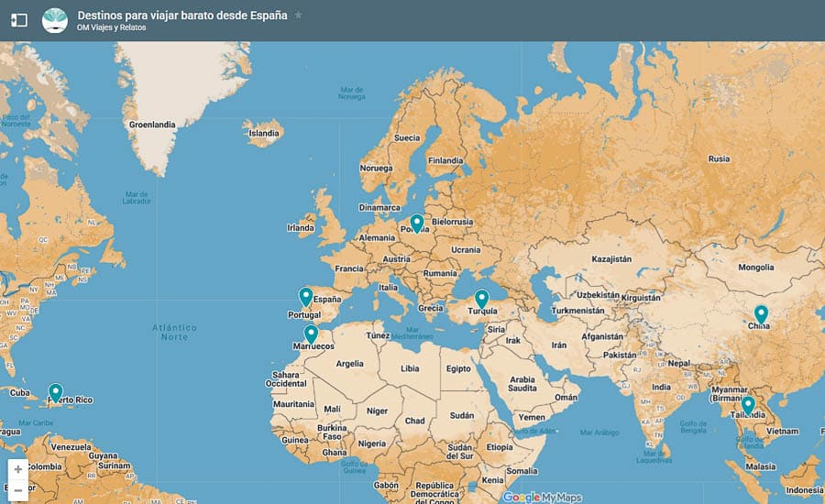The image size is (825, 504).
Task: Click the Chad country label
Action: (414, 421)
